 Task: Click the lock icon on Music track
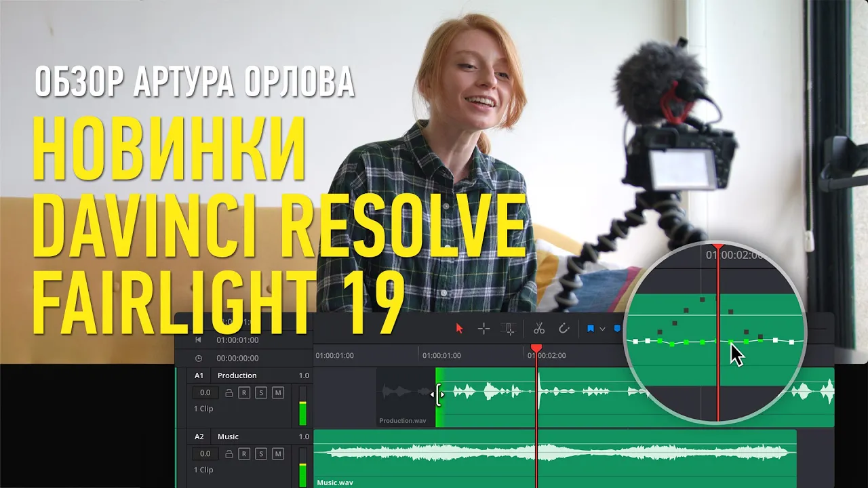(229, 453)
